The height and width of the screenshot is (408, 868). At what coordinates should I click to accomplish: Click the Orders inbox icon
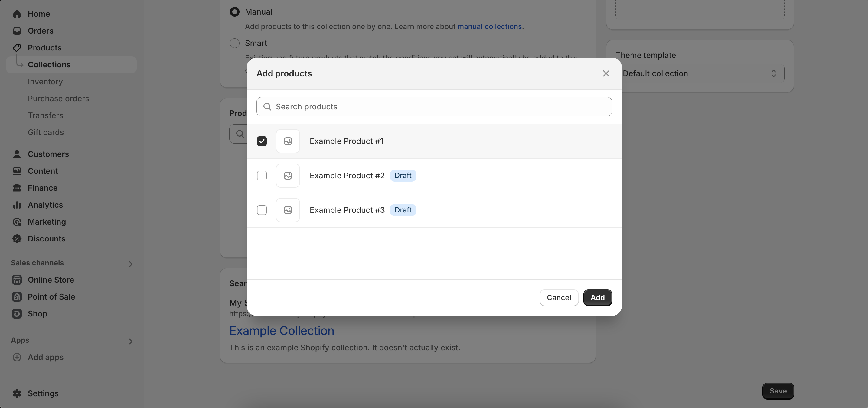pos(17,31)
